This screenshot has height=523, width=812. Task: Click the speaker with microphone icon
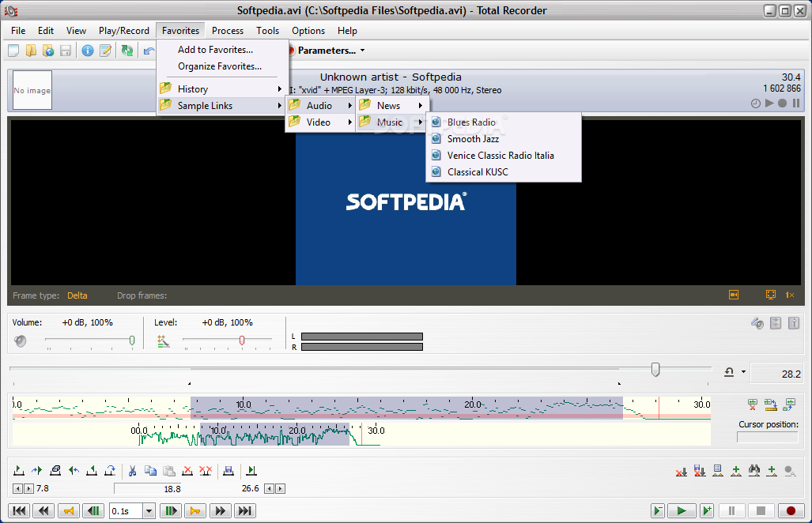pos(757,323)
